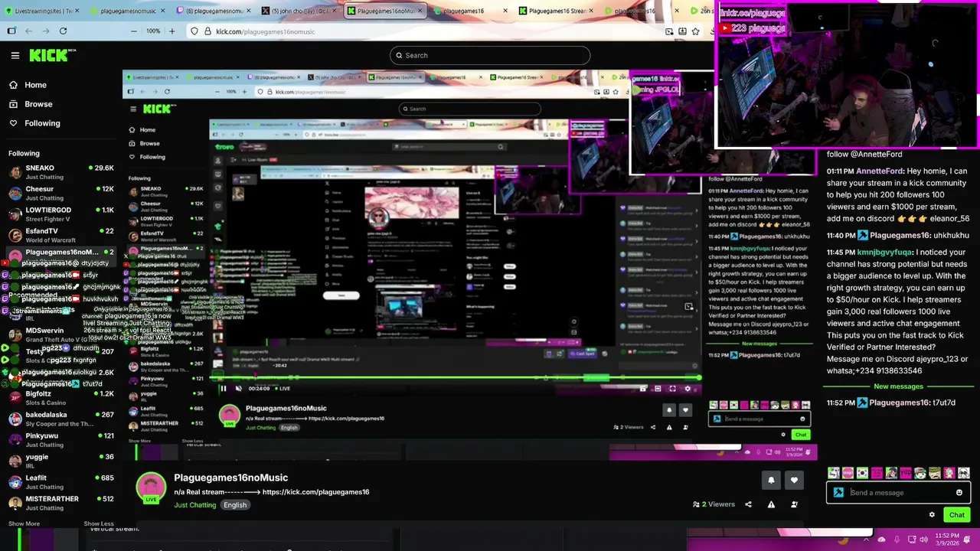Zoom in with the plus button
Screen dimensions: 980x551
(171, 31)
